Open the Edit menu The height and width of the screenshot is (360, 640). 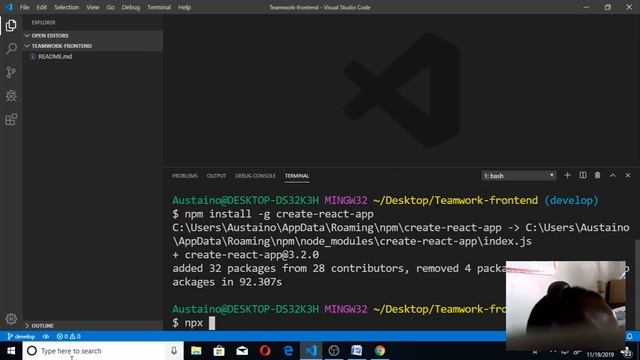tap(42, 7)
